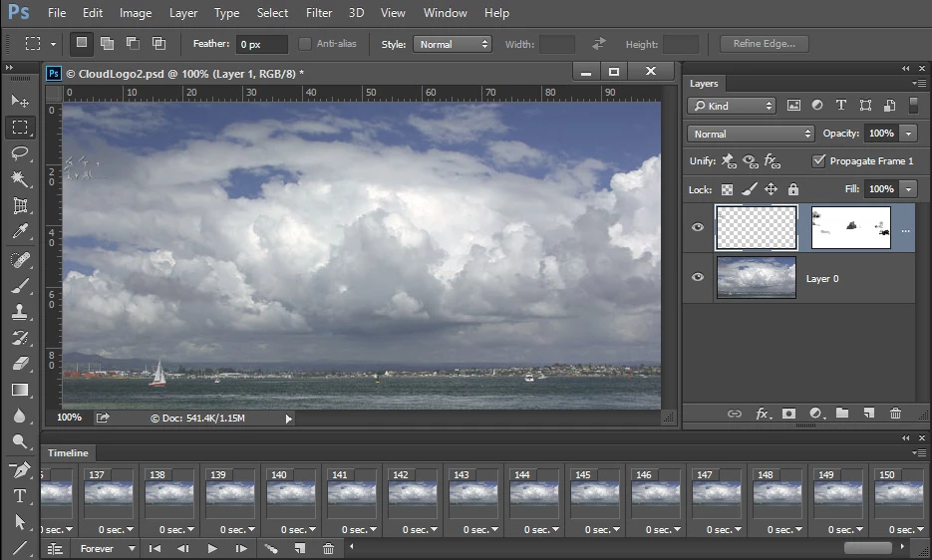Hide Layer 0 using its eye icon

[x=698, y=278]
